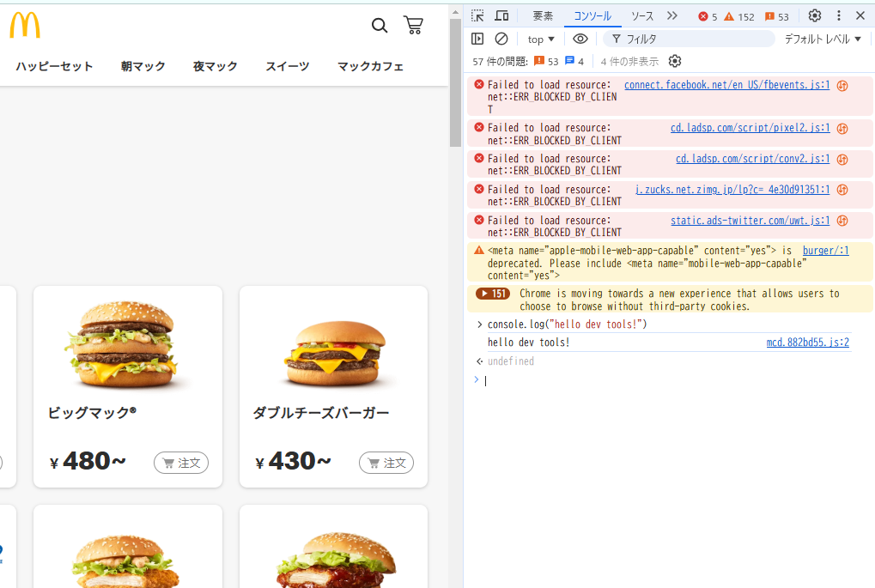Open the ビッグマック product title
Image resolution: width=875 pixels, height=588 pixels.
[92, 413]
